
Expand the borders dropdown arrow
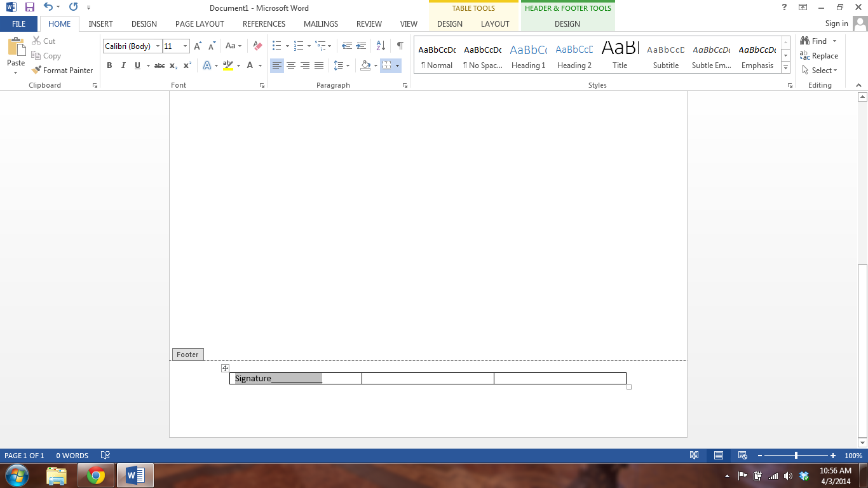click(x=397, y=65)
